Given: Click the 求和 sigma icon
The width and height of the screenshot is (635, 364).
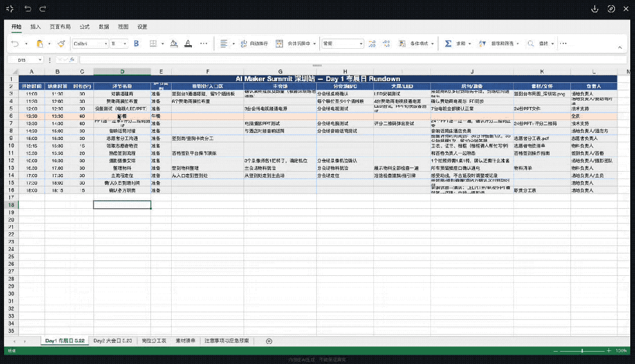Looking at the screenshot, I should point(448,44).
